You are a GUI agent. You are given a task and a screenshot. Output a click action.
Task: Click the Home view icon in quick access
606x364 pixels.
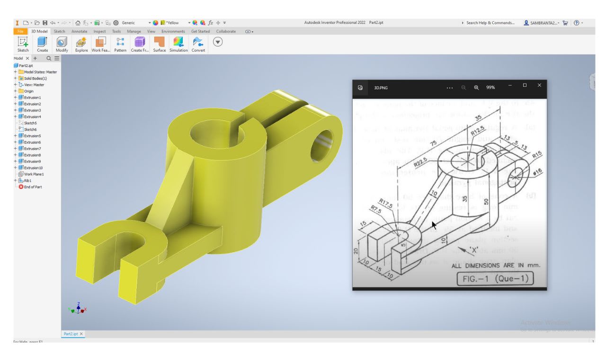point(78,23)
